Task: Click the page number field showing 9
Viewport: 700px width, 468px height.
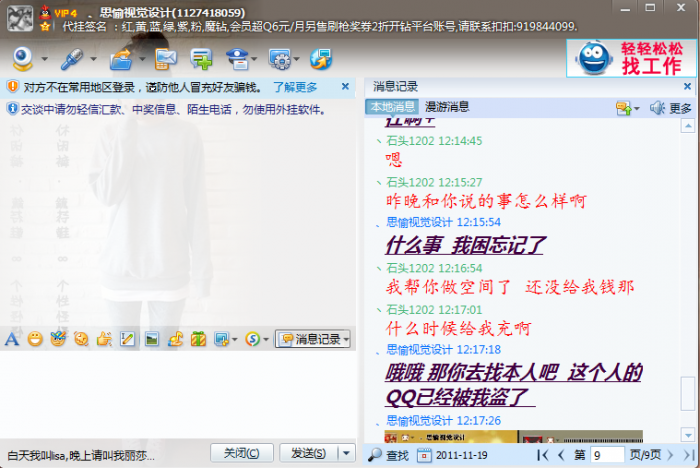Action: [607, 455]
